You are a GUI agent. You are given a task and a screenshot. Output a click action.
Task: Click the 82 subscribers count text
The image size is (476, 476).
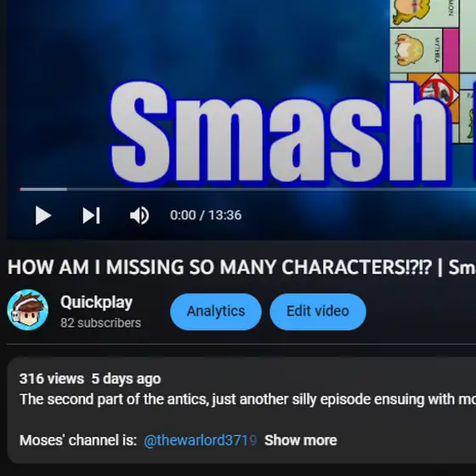pos(100,323)
